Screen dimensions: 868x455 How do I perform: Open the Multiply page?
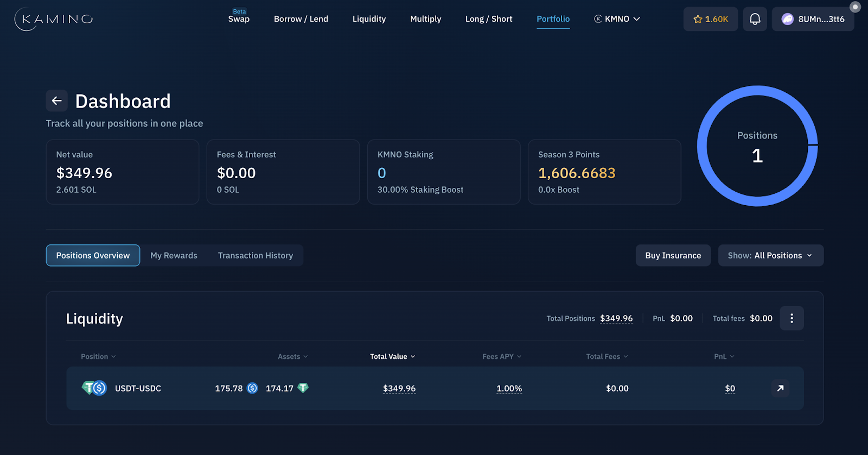pos(426,19)
